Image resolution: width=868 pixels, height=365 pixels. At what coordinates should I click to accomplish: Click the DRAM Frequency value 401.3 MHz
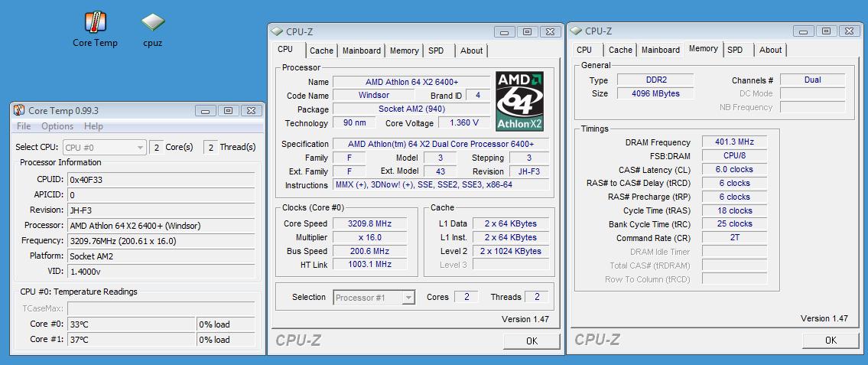735,142
